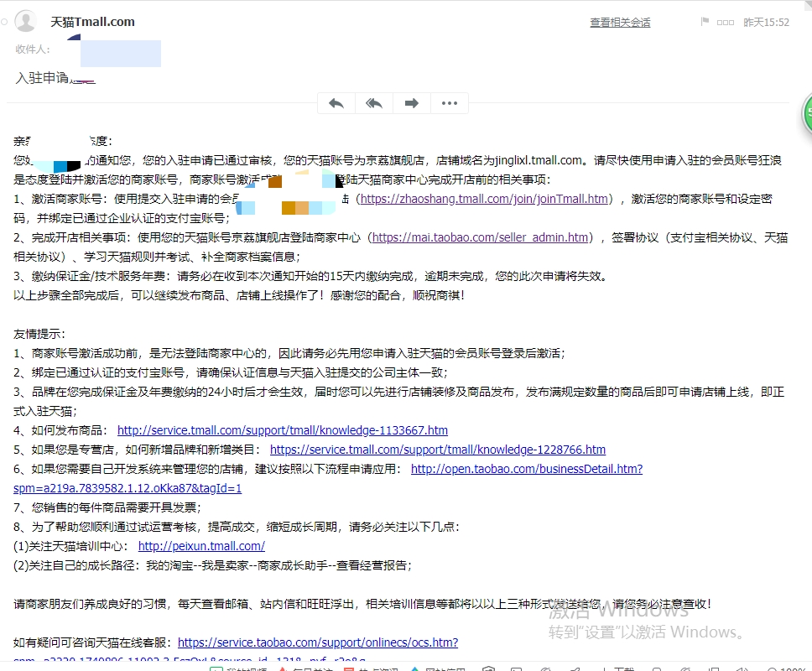Click the domain text jinglixl.tmall.com
Viewport: 812px width, 671px height.
(x=538, y=160)
